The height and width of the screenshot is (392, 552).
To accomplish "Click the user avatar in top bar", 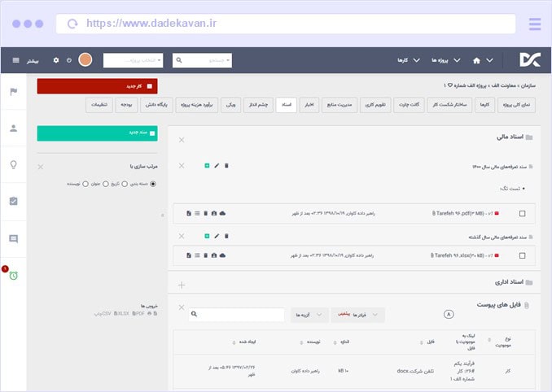I will click(x=85, y=60).
